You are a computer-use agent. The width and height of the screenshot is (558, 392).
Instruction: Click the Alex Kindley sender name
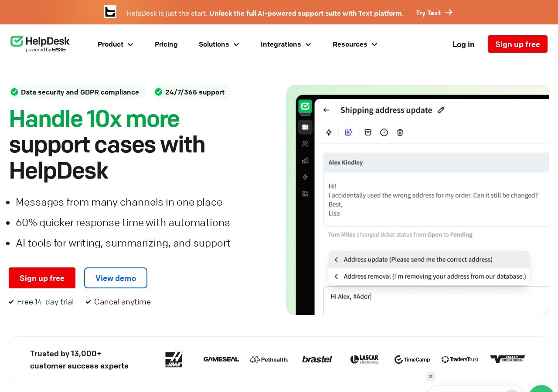pos(346,162)
